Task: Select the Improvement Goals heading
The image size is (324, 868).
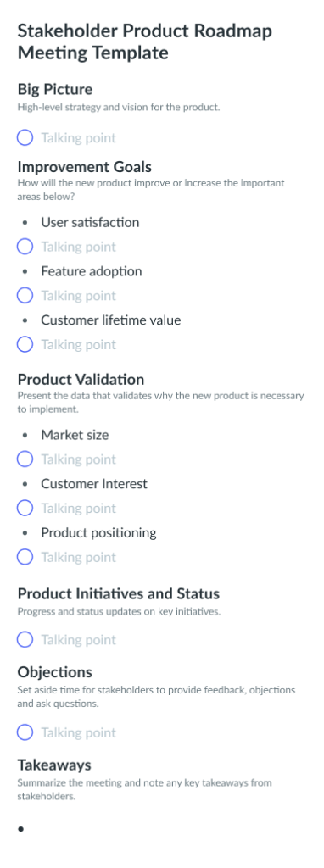Action: click(85, 167)
